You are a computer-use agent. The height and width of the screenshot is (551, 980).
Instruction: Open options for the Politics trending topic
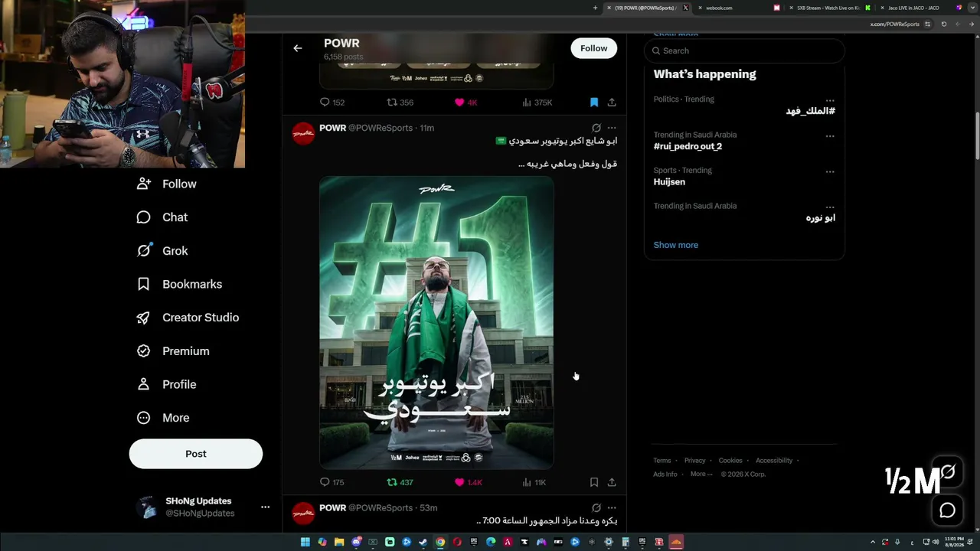point(830,100)
